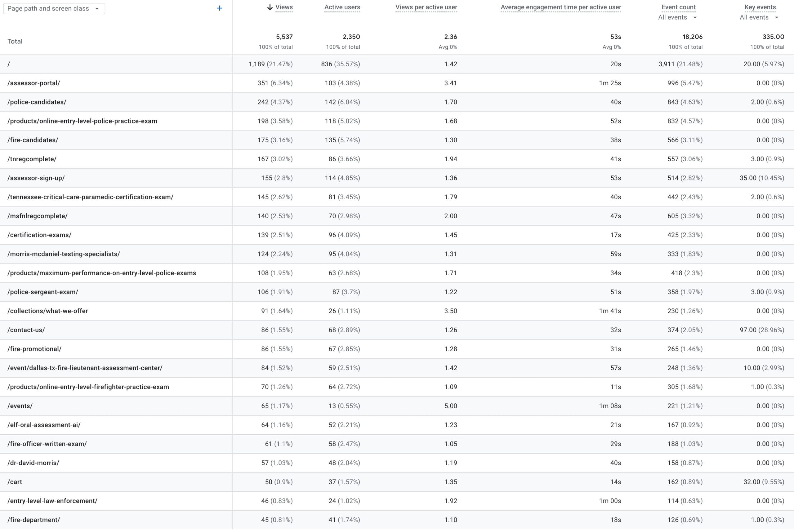Select the /police-candidates/ row

coord(397,102)
